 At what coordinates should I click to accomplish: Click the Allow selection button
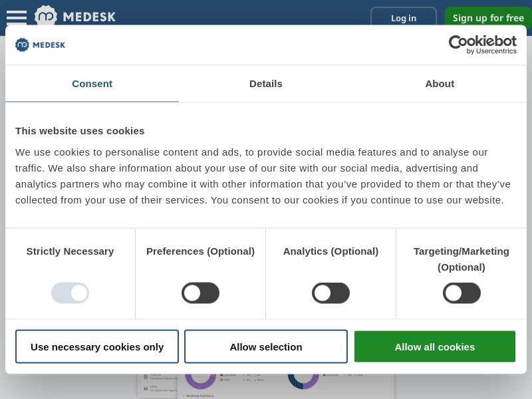(266, 346)
